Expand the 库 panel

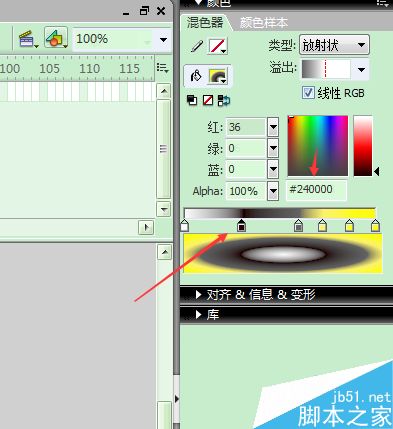[x=199, y=314]
